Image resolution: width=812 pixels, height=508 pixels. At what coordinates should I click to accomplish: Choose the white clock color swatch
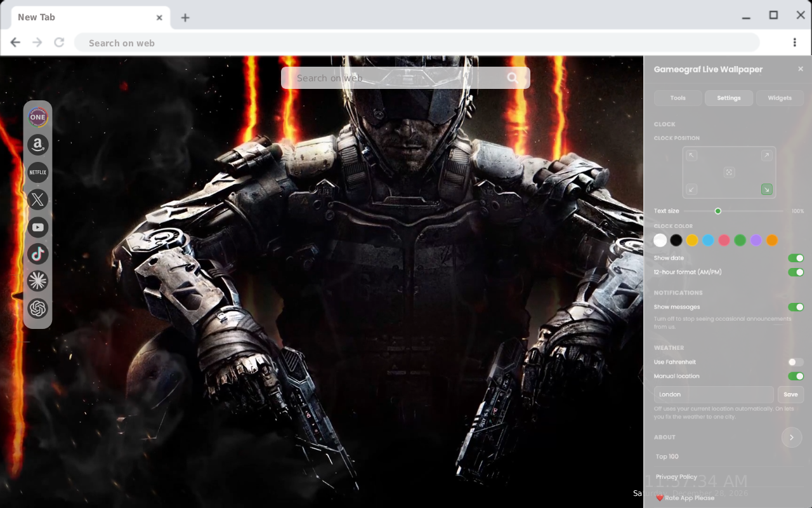coord(660,240)
